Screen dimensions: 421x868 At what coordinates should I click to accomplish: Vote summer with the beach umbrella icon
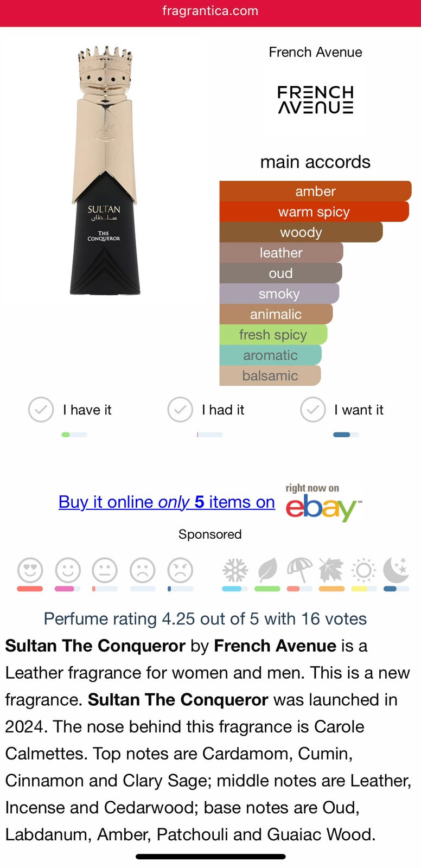point(299,571)
